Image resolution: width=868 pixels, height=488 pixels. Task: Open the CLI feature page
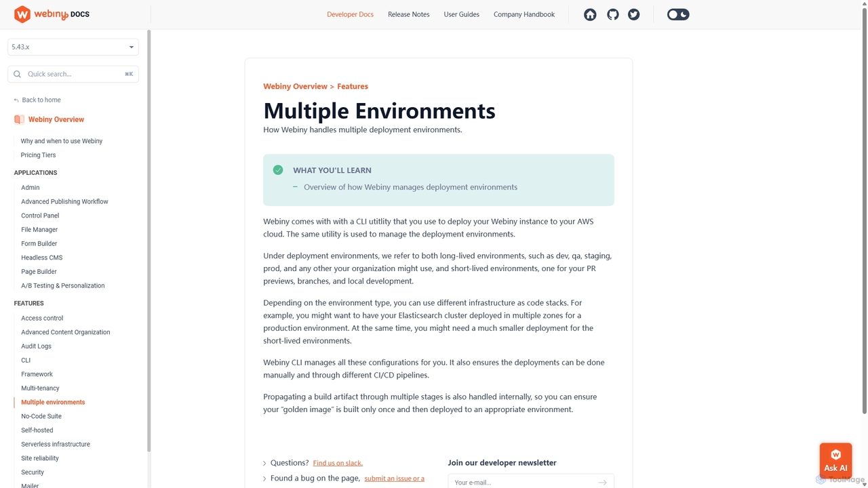pos(26,360)
